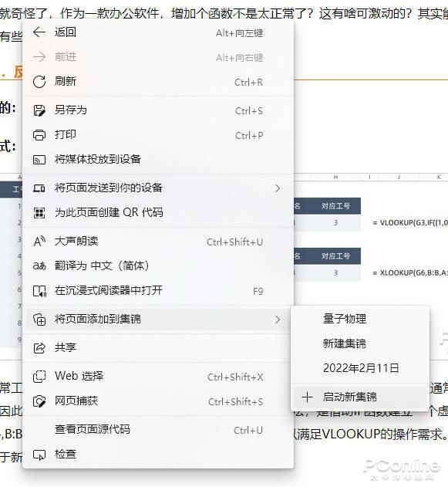Click the QR code icon
The width and height of the screenshot is (448, 487).
39,213
